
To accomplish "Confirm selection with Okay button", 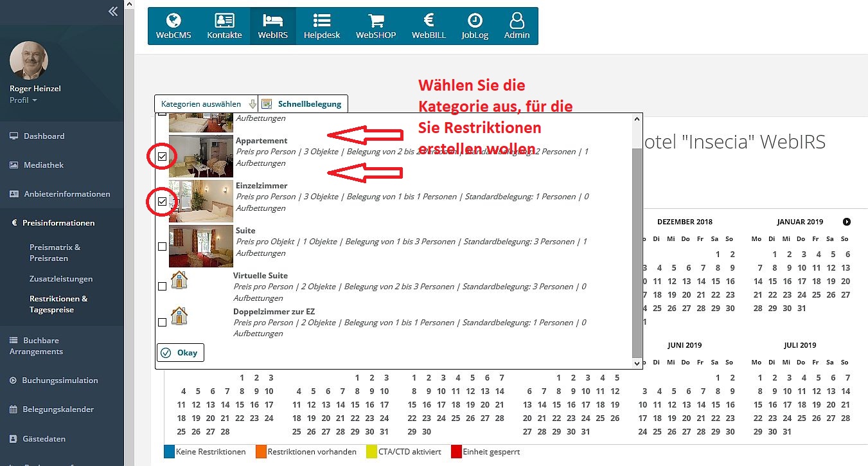I will click(181, 353).
